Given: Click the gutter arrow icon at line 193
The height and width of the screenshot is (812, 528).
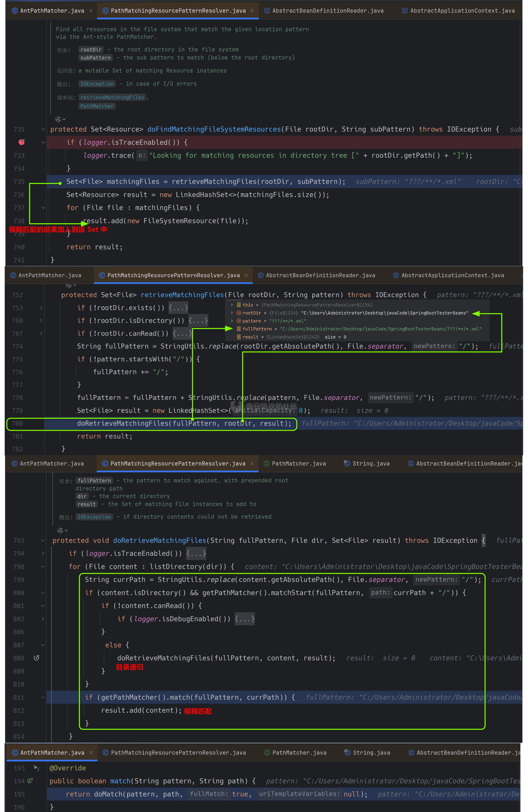Looking at the screenshot, I should [36, 768].
